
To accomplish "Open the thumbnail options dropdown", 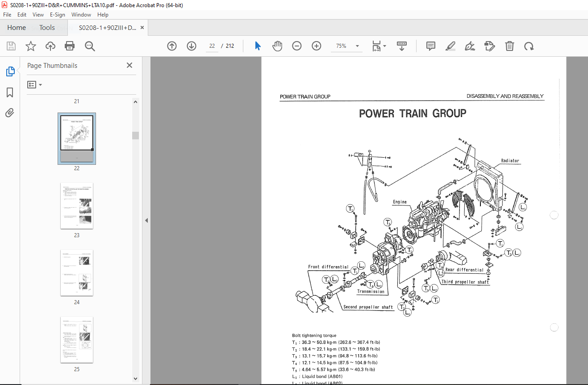I will [x=34, y=84].
